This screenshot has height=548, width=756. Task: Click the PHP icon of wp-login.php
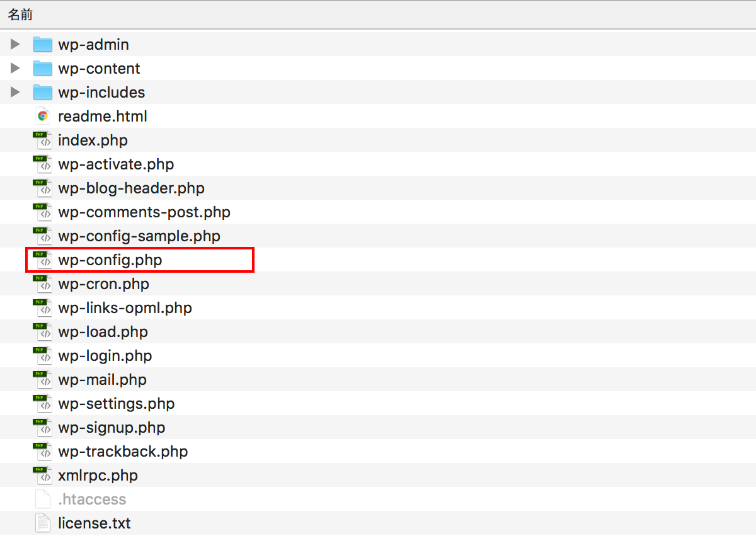42,355
